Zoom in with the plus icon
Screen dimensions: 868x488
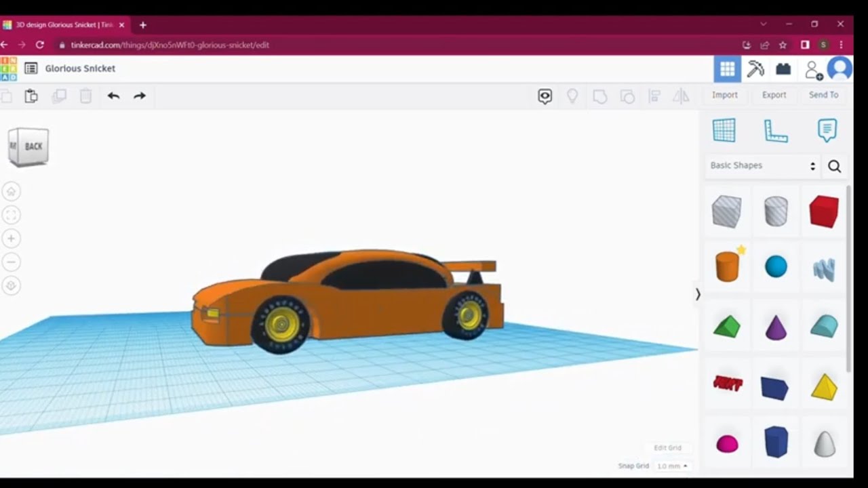coord(11,239)
